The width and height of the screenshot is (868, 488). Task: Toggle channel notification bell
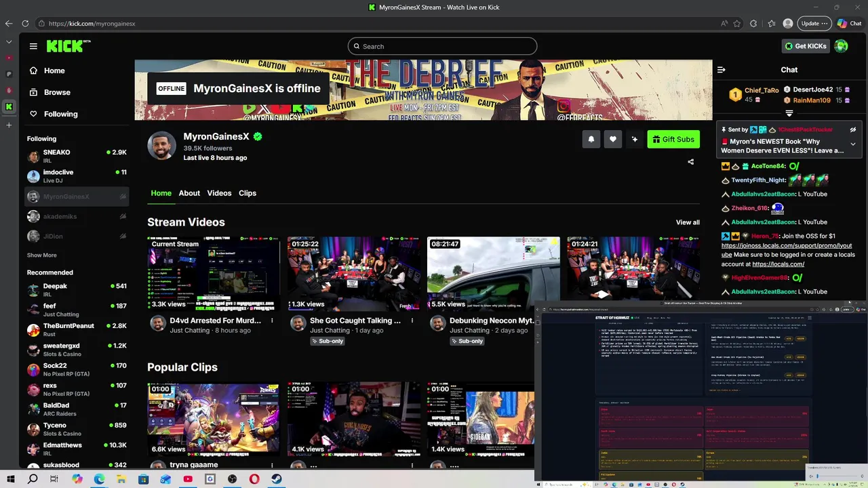591,139
